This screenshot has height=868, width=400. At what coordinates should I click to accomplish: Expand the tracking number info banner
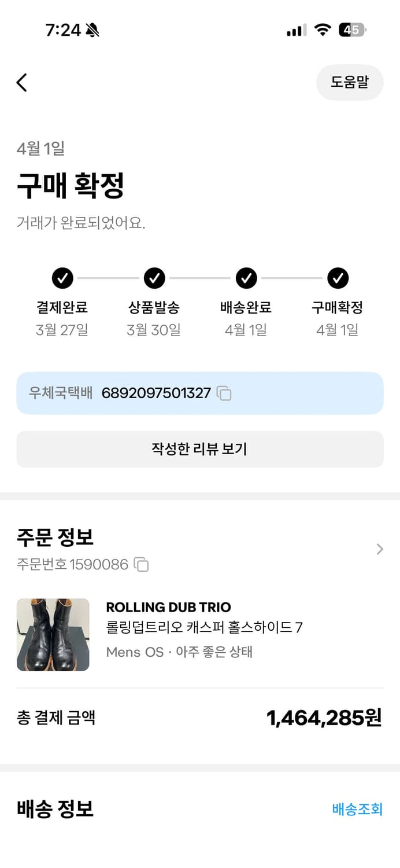200,393
